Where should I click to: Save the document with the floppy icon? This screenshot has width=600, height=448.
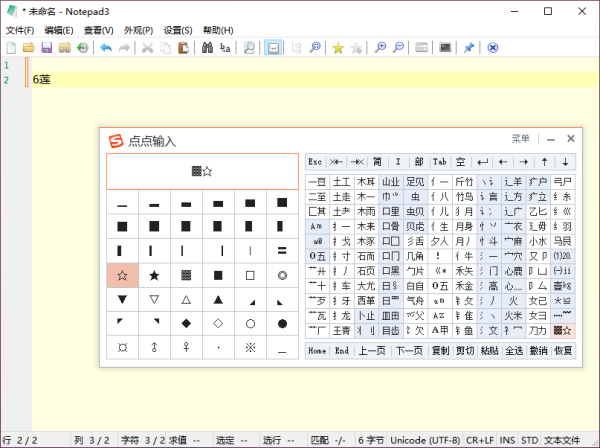tap(47, 48)
